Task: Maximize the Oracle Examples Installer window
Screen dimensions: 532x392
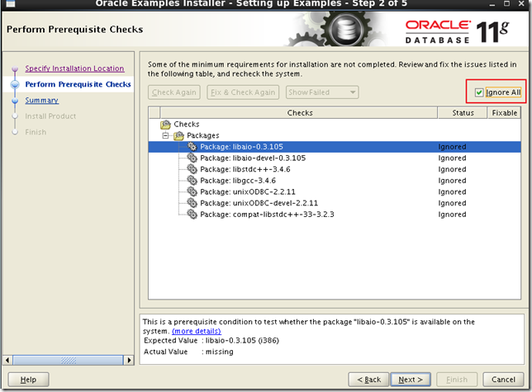Action: pos(506,3)
